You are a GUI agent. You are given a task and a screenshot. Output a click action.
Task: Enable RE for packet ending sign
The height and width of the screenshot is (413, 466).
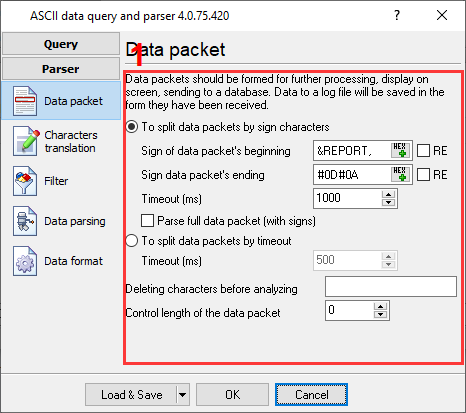click(423, 174)
